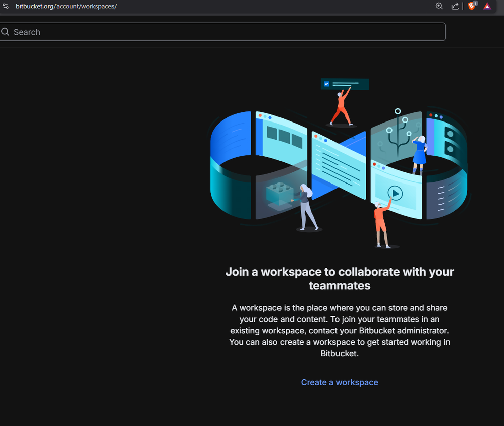Click the search magnifier icon
The width and height of the screenshot is (504, 426).
click(5, 32)
